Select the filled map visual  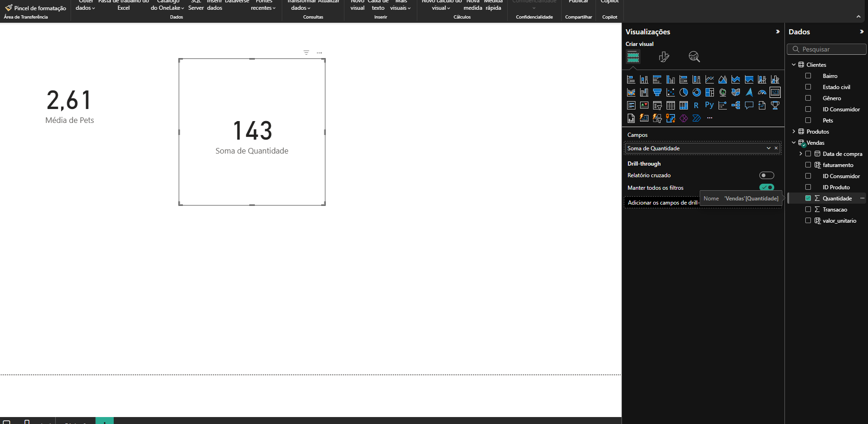(x=736, y=93)
